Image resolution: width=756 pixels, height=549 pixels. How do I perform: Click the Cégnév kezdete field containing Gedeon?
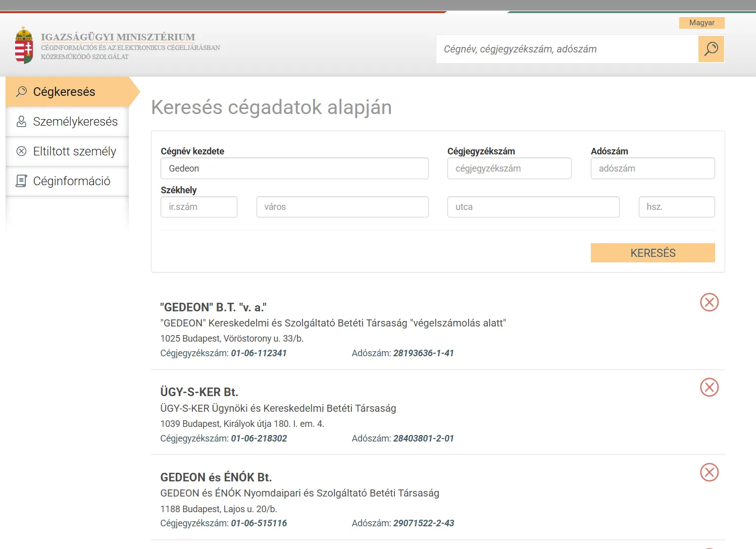coord(294,169)
